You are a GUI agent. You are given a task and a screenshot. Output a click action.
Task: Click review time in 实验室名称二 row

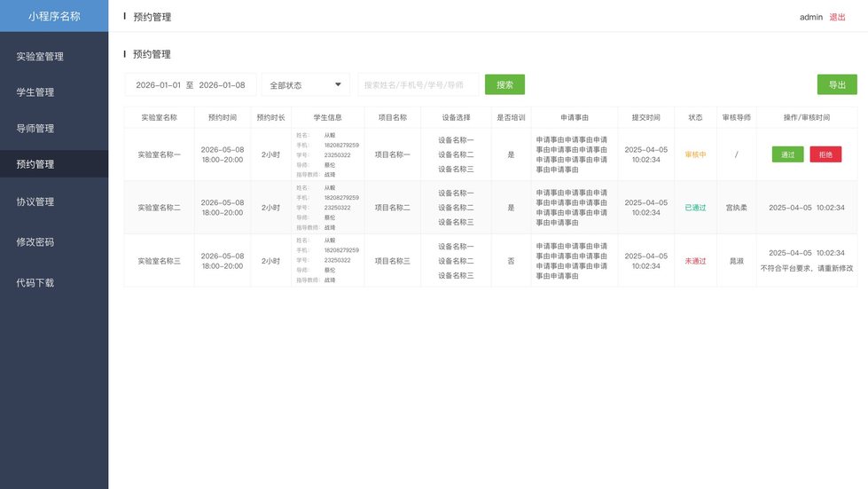tap(807, 208)
